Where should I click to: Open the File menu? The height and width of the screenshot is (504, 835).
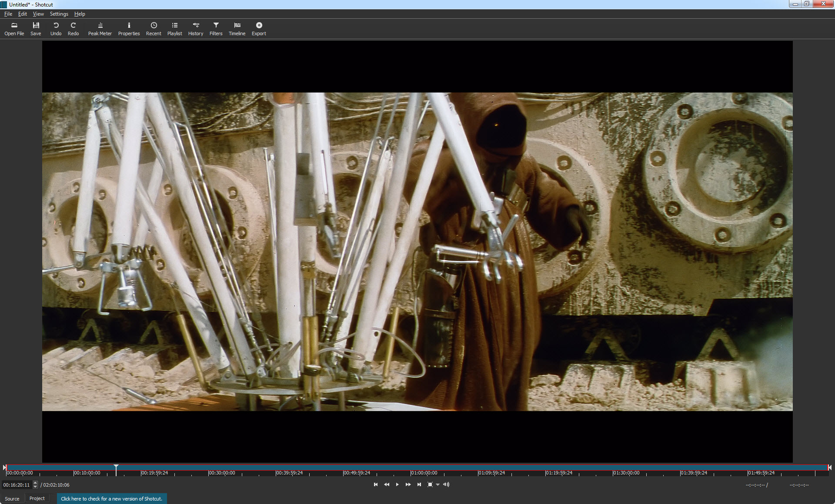[x=8, y=14]
